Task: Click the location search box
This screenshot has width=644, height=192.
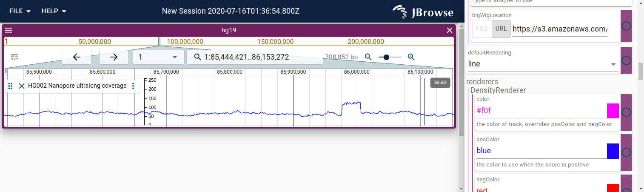Action: coord(254,57)
